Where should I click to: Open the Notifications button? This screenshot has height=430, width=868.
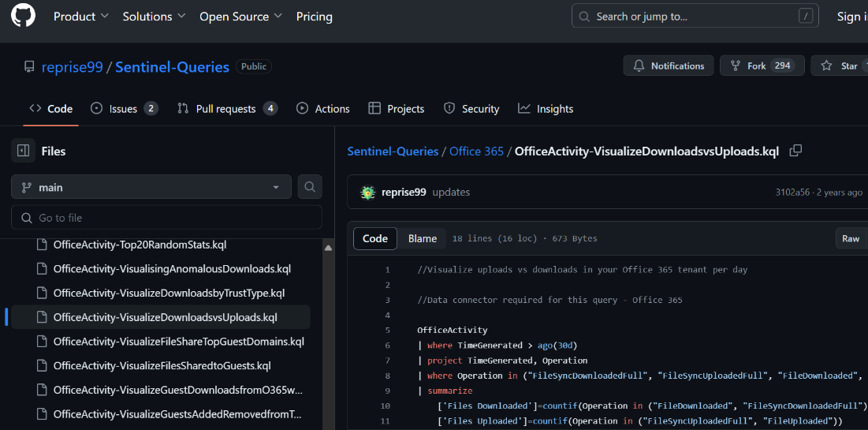669,66
